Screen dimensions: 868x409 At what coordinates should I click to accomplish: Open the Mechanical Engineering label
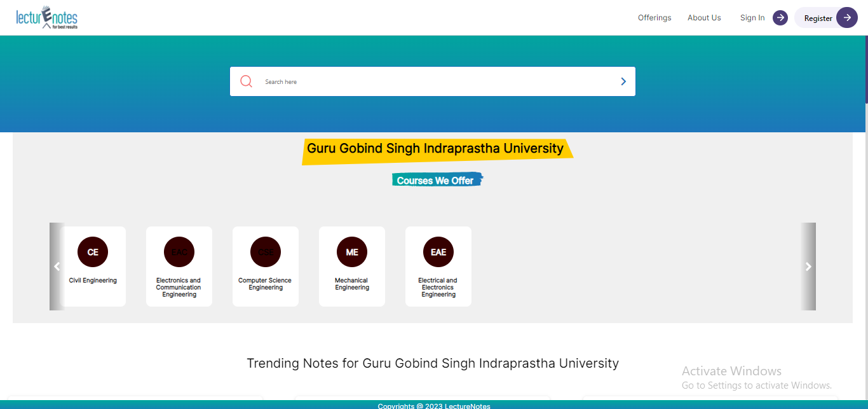click(352, 284)
